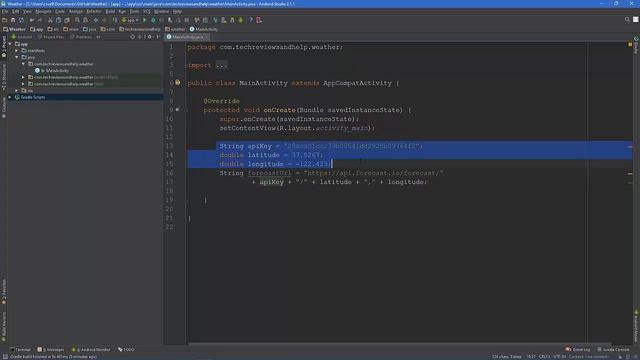Click the MainActivity breadcrumb in navigation bar
Viewport: 640px width, 360px height.
pyautogui.click(x=204, y=29)
